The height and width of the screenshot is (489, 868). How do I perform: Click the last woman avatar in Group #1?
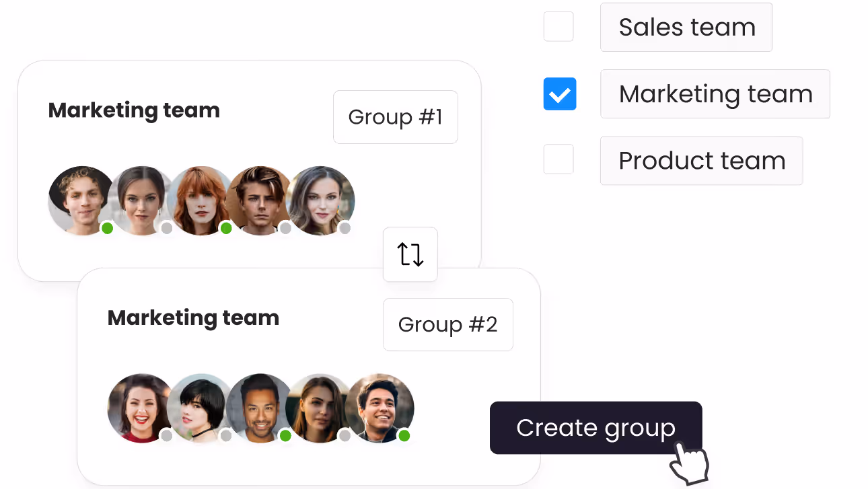[322, 200]
